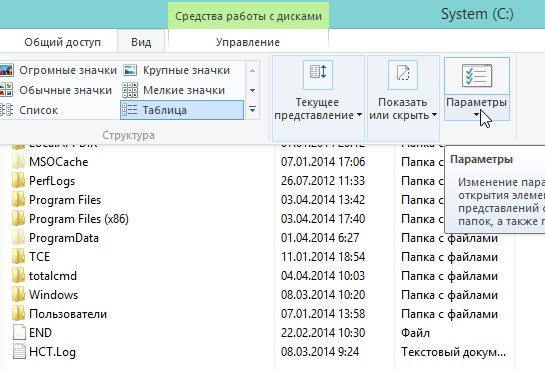Click date 22.02.2014 10:30
Screen dimensions: 545x370
tap(323, 333)
